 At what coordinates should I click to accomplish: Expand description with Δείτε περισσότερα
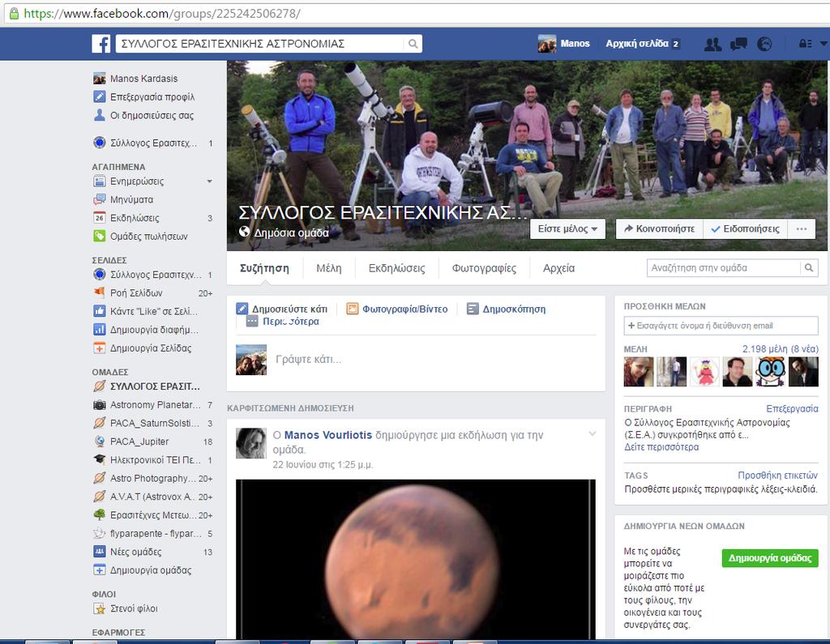pos(661,447)
